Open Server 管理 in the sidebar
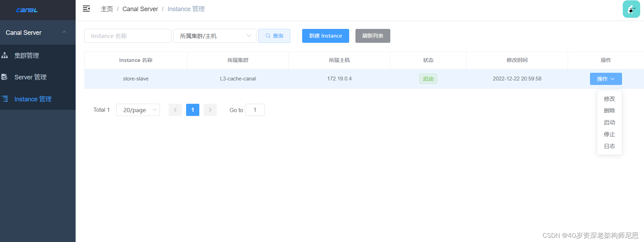Screen dimensions: 644x242 point(38,77)
